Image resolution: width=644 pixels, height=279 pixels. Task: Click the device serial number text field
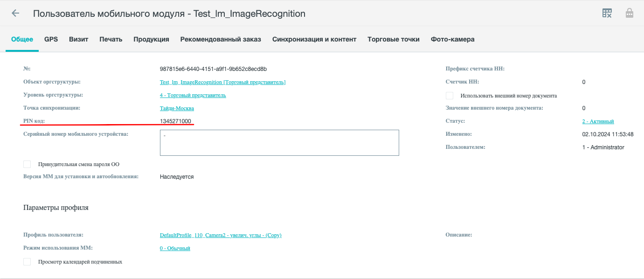coord(279,143)
